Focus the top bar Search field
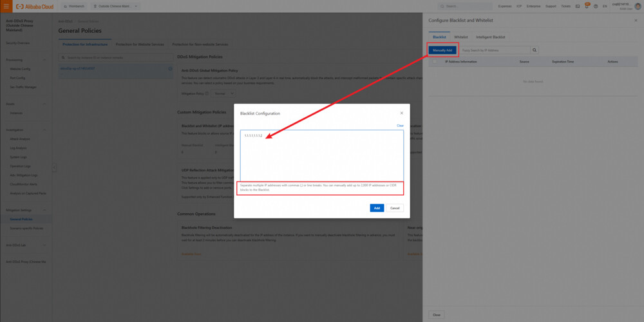Image resolution: width=644 pixels, height=322 pixels. tap(466, 6)
